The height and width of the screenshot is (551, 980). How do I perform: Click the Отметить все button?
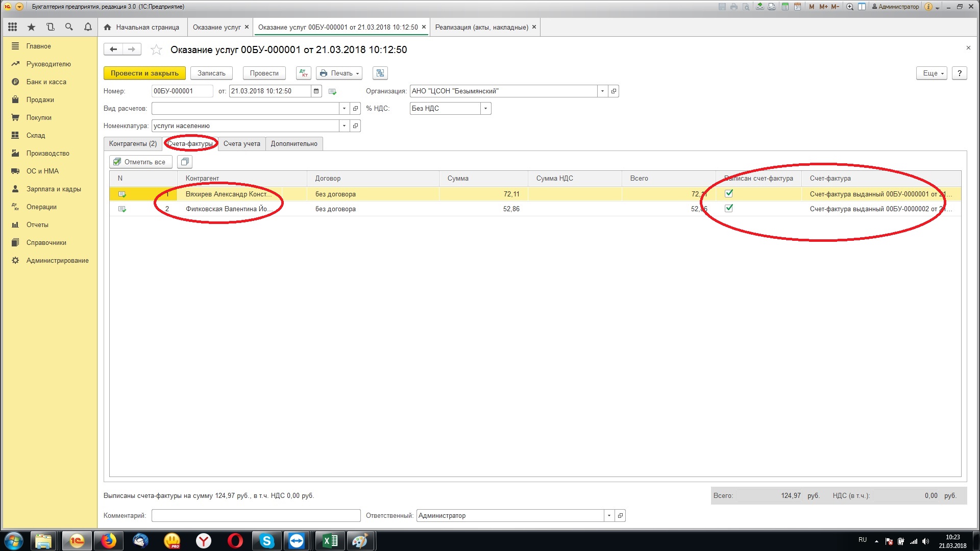click(x=140, y=162)
